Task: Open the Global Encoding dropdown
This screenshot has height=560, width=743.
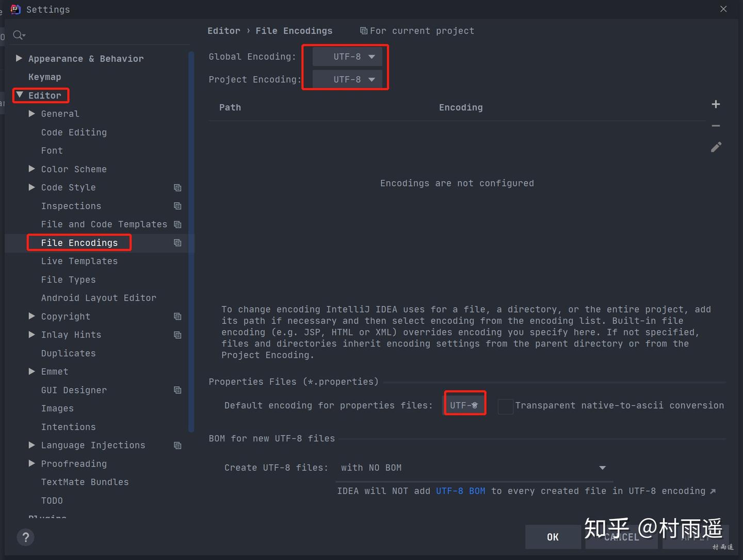Action: coord(346,56)
